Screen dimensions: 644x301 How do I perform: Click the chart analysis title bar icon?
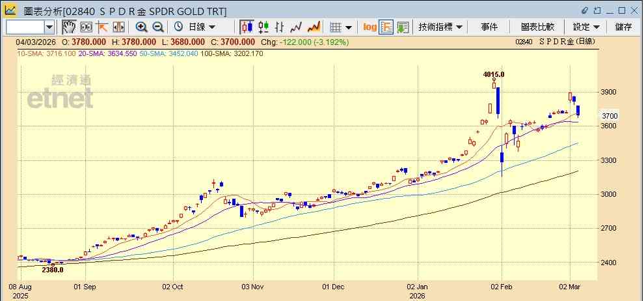[10, 10]
